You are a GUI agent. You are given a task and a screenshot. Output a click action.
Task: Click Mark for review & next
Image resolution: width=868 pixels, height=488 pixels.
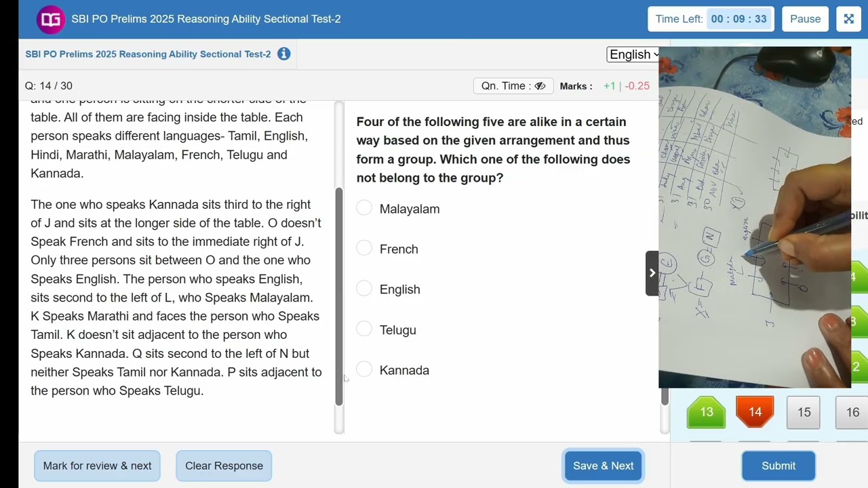click(97, 466)
